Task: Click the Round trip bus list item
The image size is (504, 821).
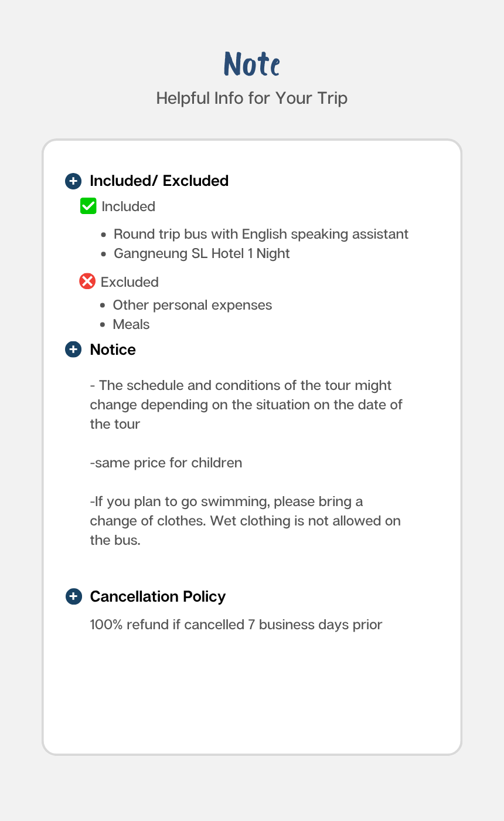Action: (x=261, y=235)
